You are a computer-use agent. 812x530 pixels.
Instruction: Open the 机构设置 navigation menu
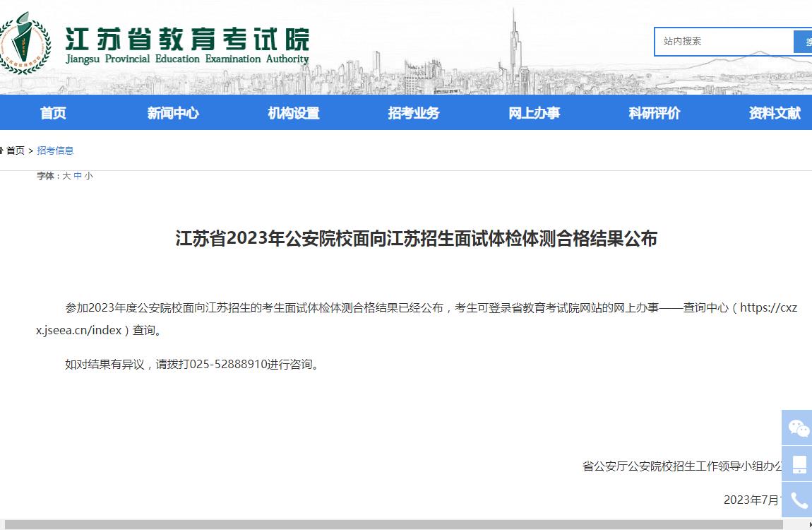[x=294, y=113]
